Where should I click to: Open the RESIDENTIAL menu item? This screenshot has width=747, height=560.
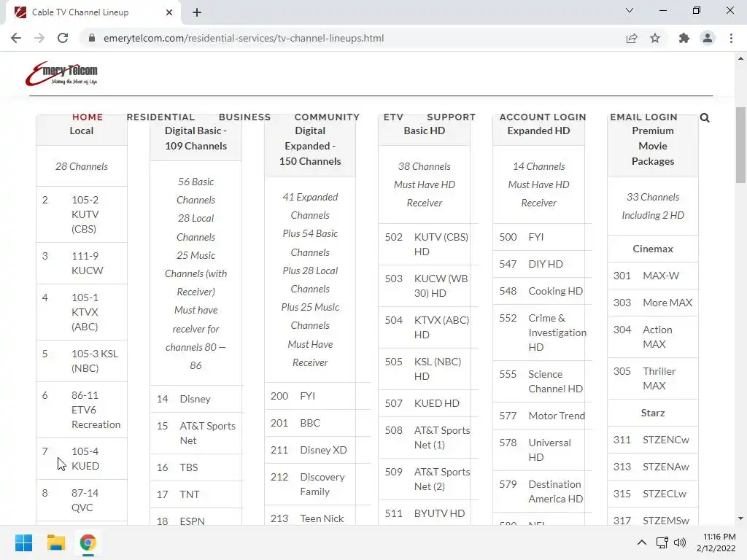[160, 117]
